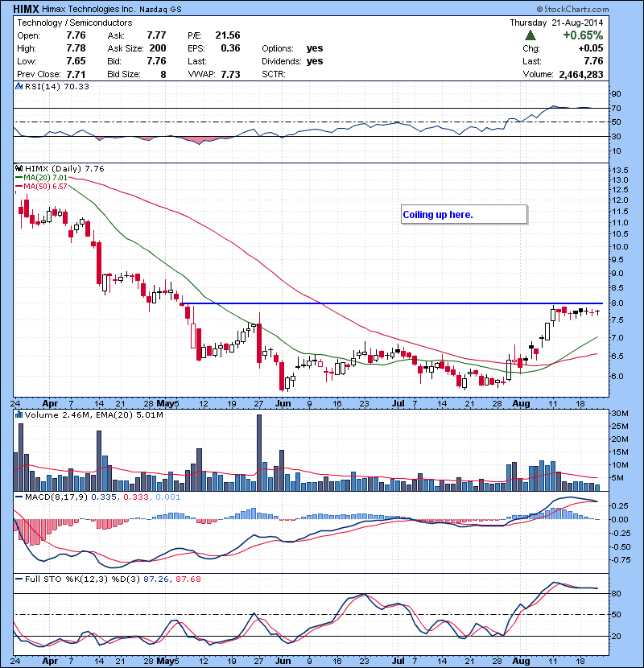Select the P/E ratio 21.56

click(x=228, y=35)
